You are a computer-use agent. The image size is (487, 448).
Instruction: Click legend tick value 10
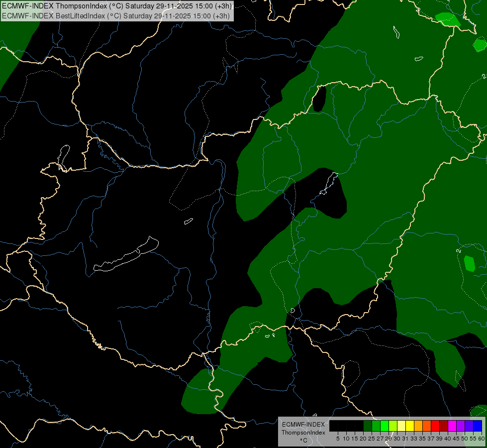(346, 439)
